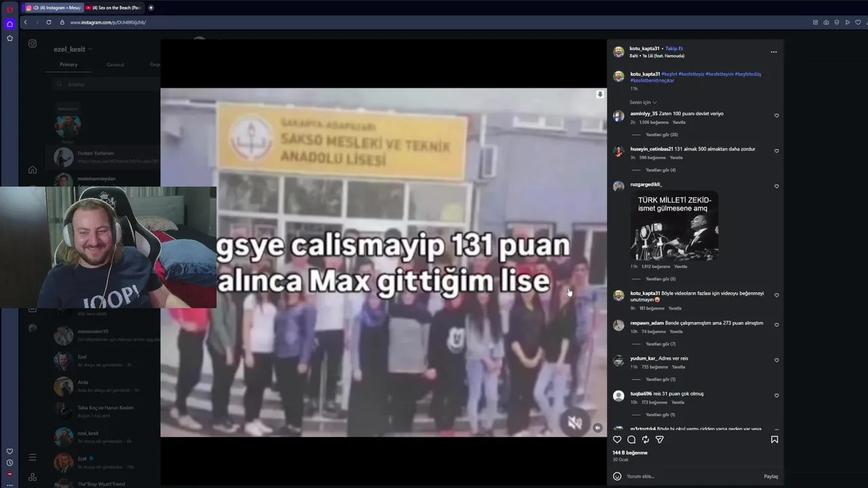The width and height of the screenshot is (868, 488).
Task: Click the save-media arrow on video corner
Action: pos(600,94)
